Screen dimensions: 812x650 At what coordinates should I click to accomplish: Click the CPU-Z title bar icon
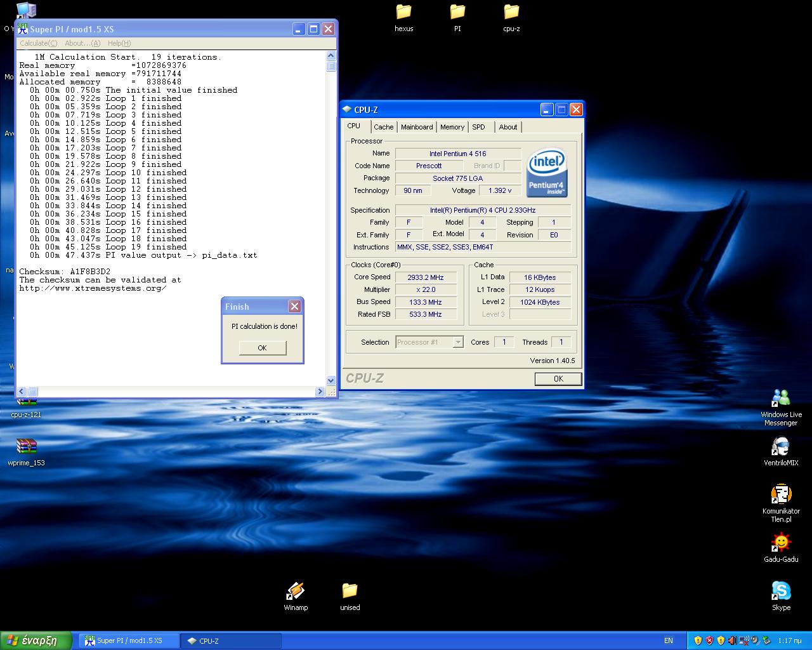tap(346, 110)
